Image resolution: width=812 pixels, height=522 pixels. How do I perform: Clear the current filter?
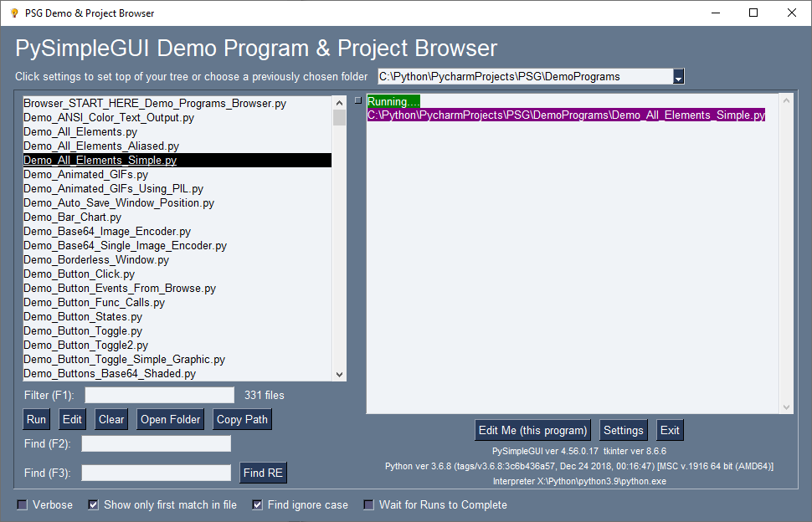click(x=110, y=419)
